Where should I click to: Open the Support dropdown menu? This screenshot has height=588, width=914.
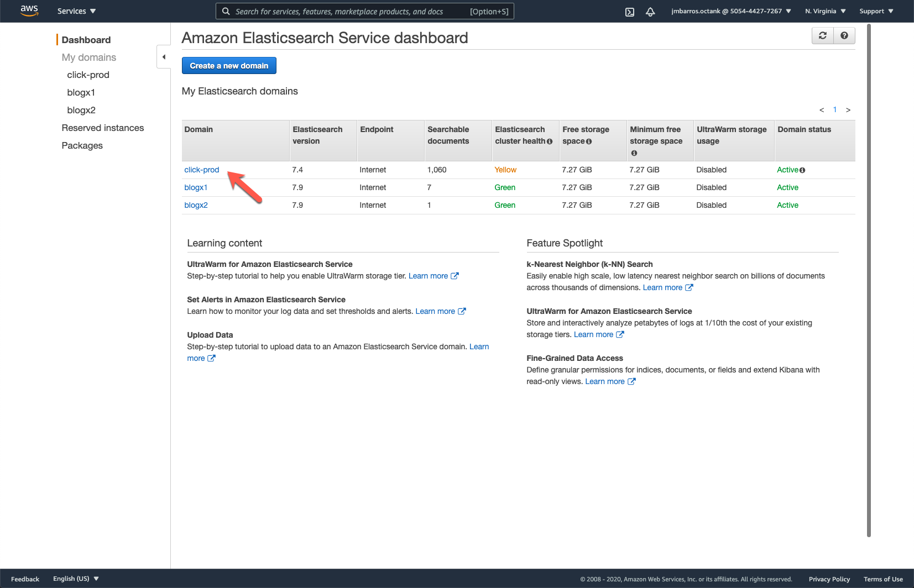[x=876, y=11]
